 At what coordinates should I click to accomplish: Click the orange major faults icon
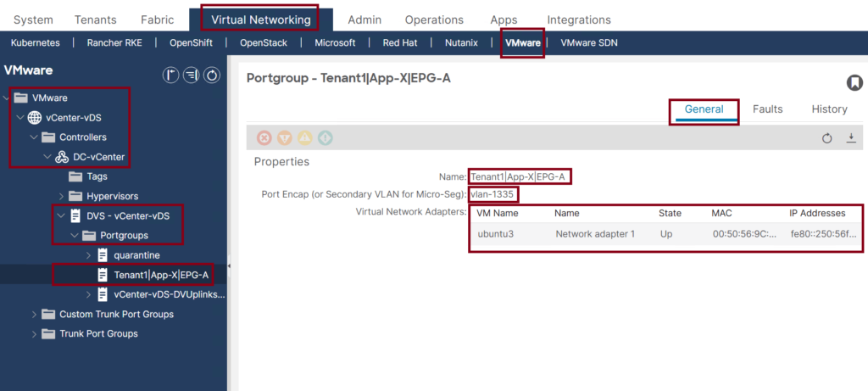285,138
